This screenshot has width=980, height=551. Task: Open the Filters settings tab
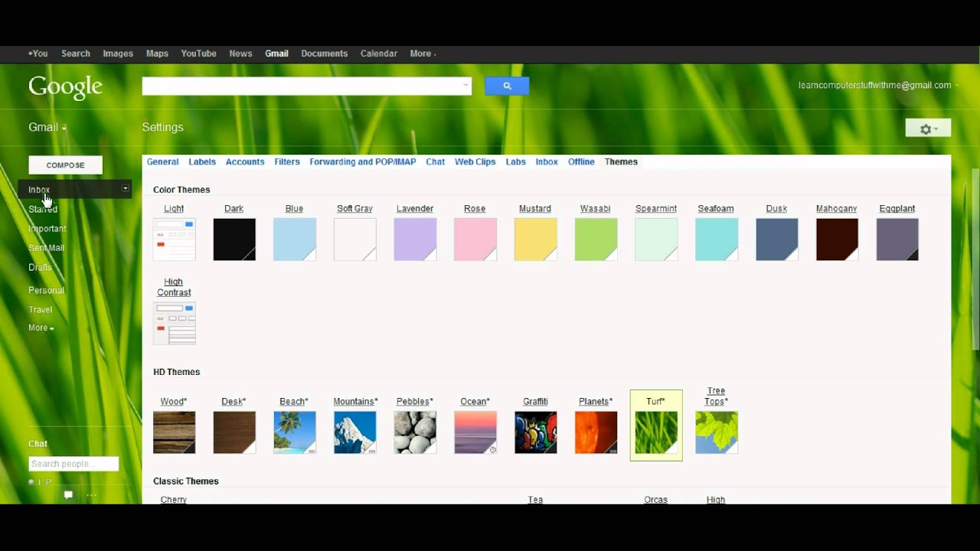[287, 161]
